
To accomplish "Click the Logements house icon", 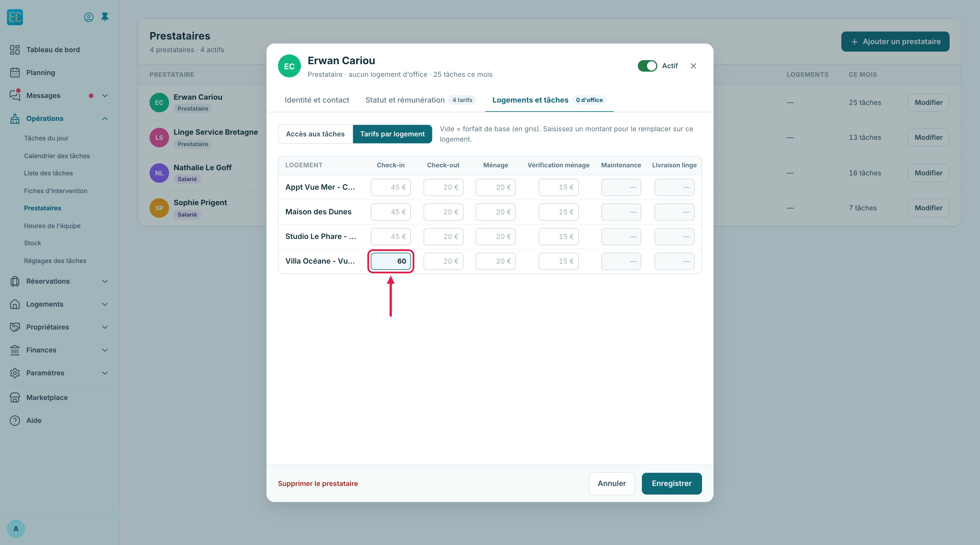I will coord(15,304).
